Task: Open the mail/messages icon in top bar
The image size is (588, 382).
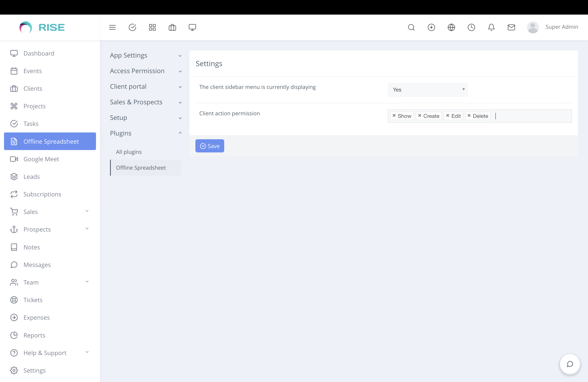Action: pyautogui.click(x=511, y=27)
